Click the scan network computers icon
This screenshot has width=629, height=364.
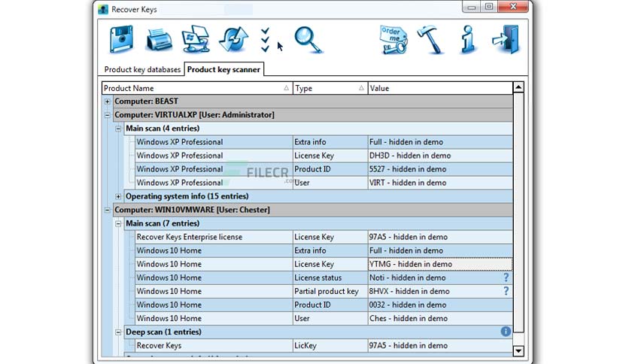coord(196,39)
